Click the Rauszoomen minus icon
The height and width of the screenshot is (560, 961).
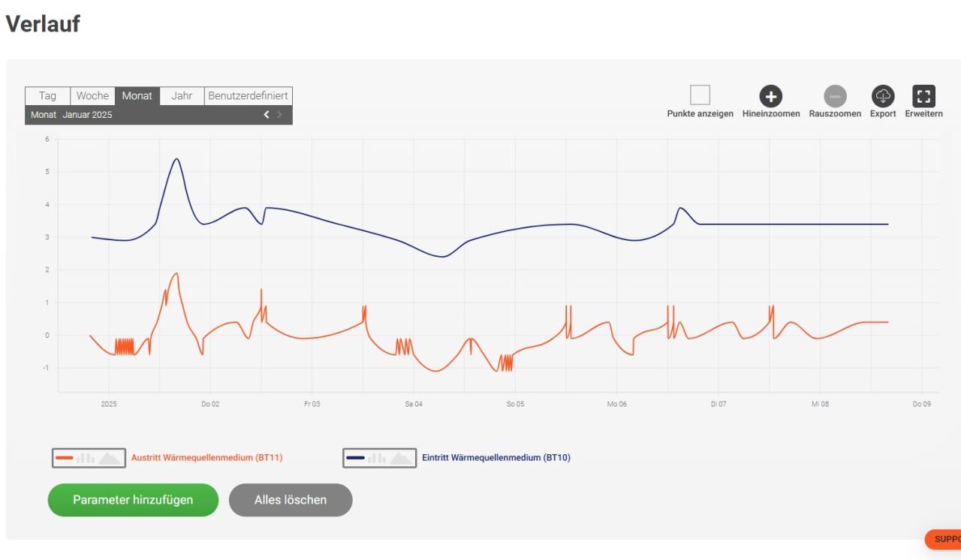(835, 96)
